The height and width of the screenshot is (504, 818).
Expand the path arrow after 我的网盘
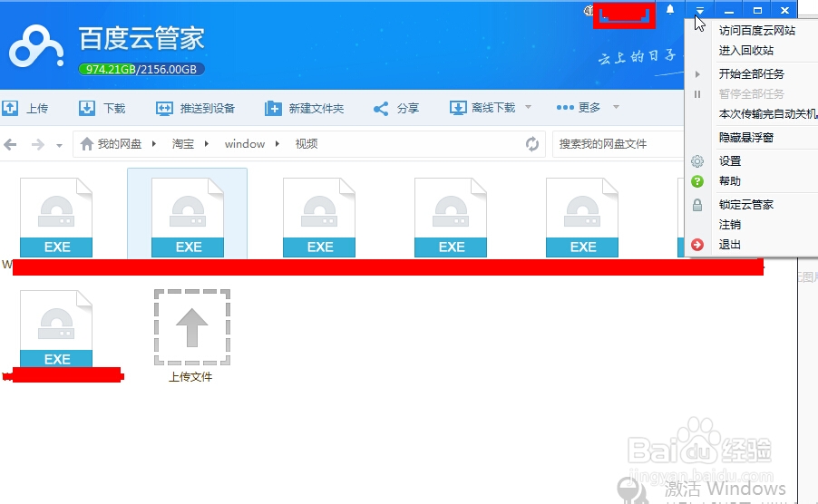pos(154,144)
